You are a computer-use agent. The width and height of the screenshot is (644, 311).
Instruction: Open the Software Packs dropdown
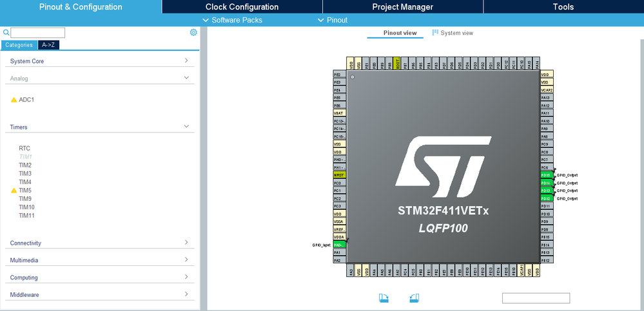pos(233,20)
